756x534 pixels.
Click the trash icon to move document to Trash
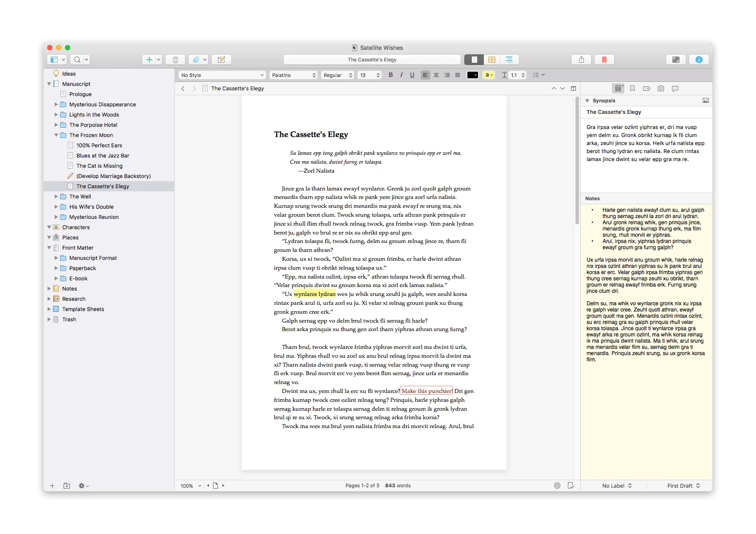click(x=175, y=59)
